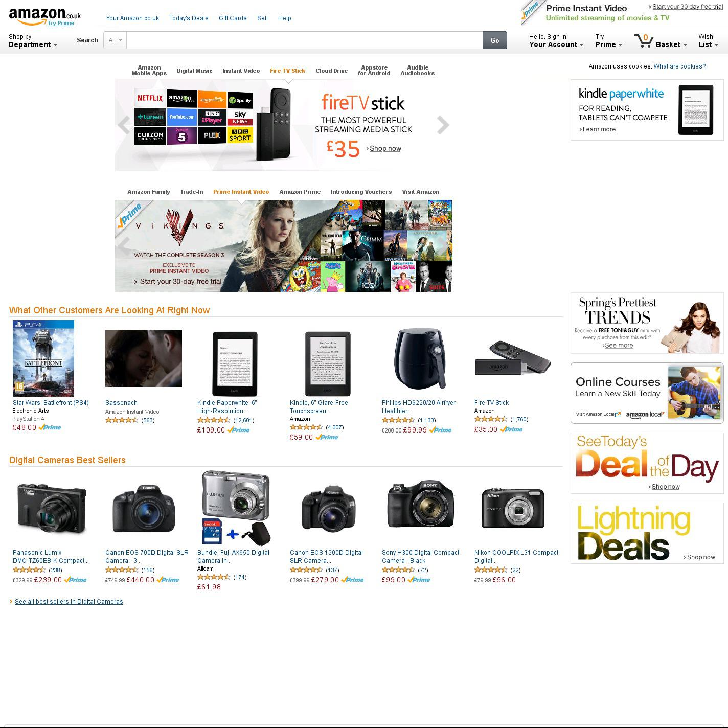
Task: Select the Amazon Prime carousel tab
Action: (x=300, y=192)
